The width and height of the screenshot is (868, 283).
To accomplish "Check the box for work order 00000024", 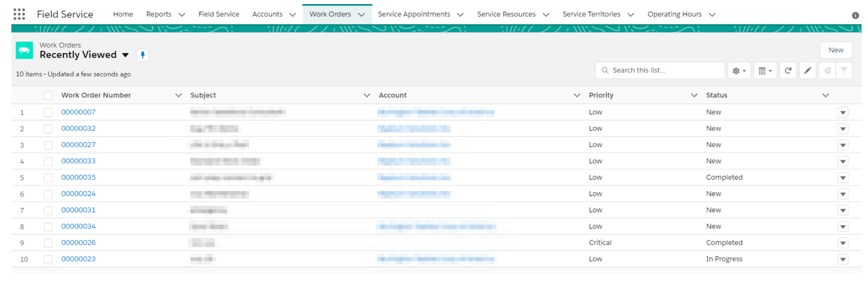I will 48,194.
